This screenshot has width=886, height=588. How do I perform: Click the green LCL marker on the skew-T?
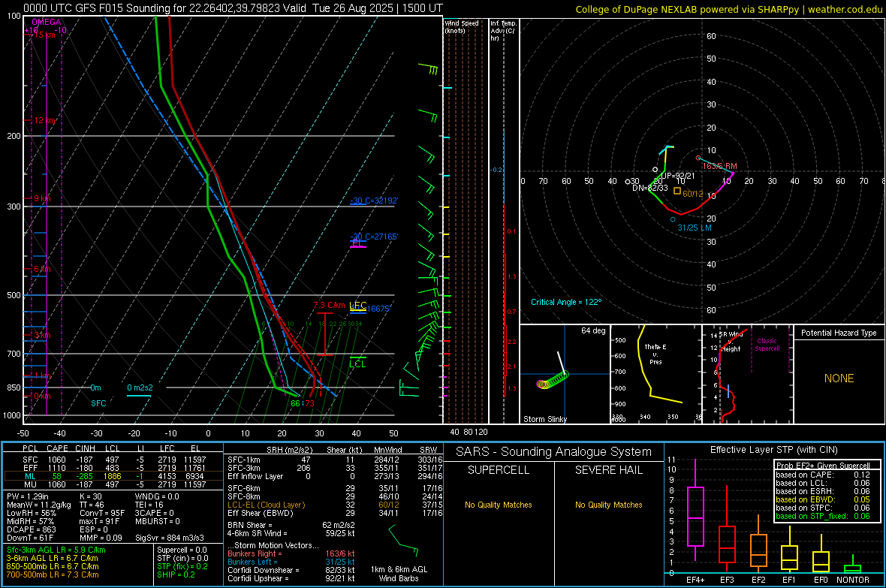pos(357,363)
